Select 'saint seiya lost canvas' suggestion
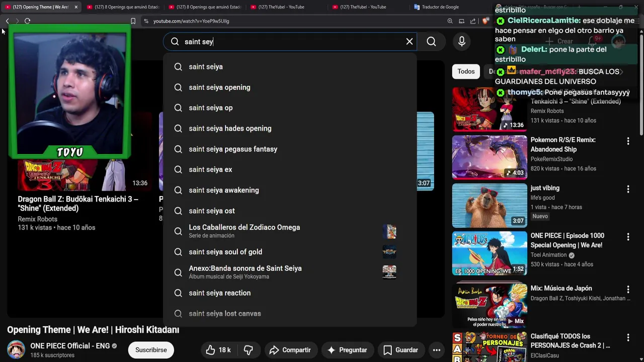The image size is (644, 362). [290, 314]
